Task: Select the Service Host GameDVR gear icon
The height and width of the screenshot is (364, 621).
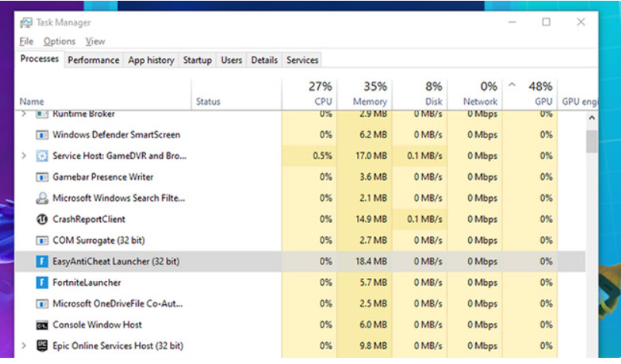Action: [x=42, y=156]
